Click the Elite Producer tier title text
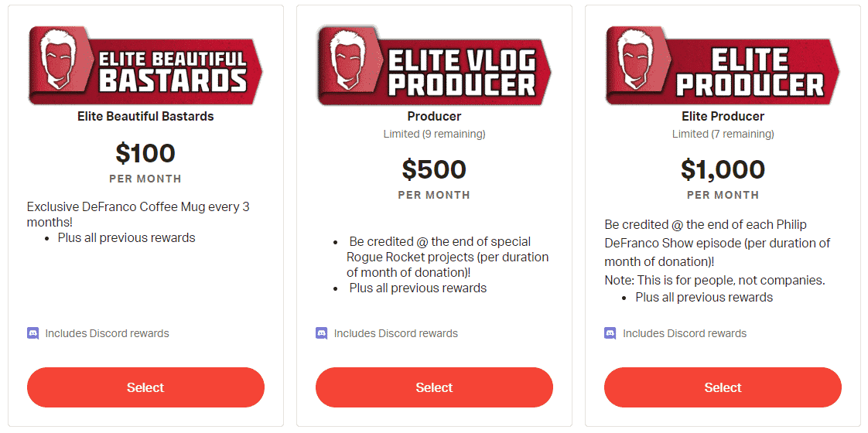 pyautogui.click(x=723, y=117)
